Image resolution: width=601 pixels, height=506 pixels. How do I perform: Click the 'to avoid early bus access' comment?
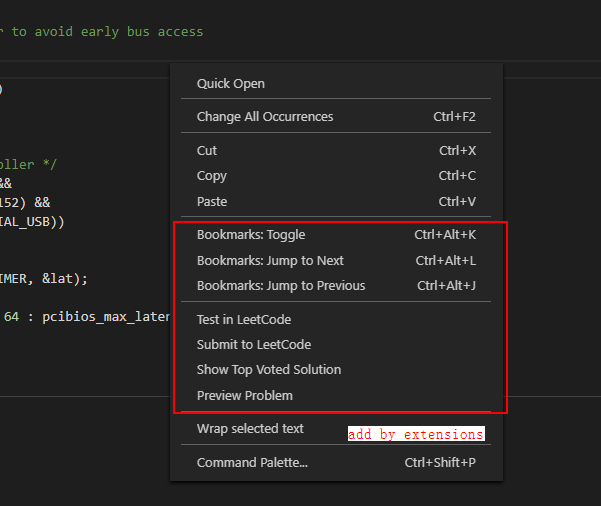[x=107, y=32]
